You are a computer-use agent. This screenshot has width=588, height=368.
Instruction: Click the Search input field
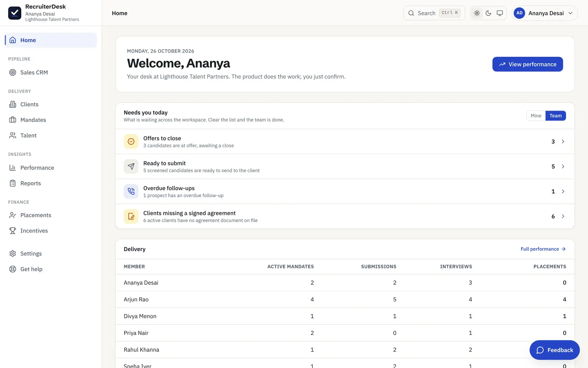(x=434, y=13)
